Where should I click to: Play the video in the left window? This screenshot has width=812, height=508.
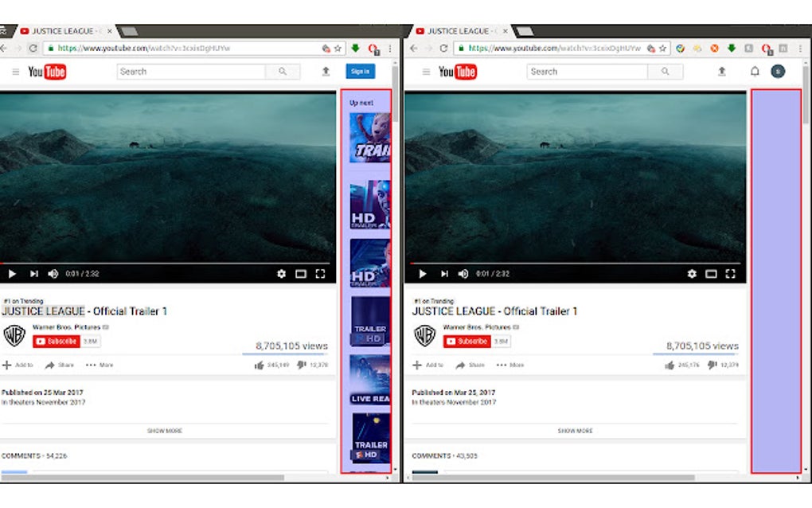[12, 274]
